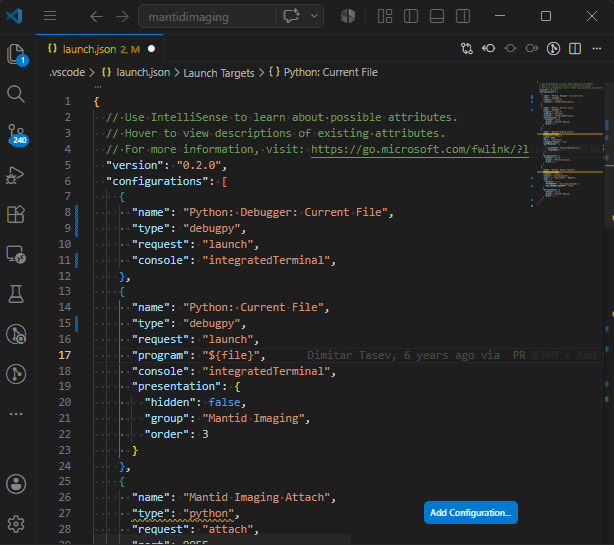
Task: Close launch.json tab via unsaved dot
Action: [x=152, y=49]
